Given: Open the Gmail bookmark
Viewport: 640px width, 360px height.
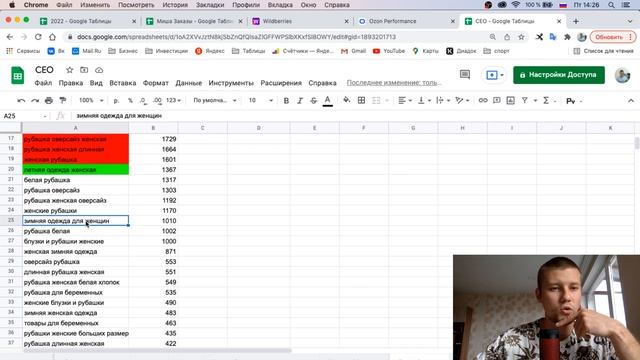Looking at the screenshot, I should tap(353, 51).
